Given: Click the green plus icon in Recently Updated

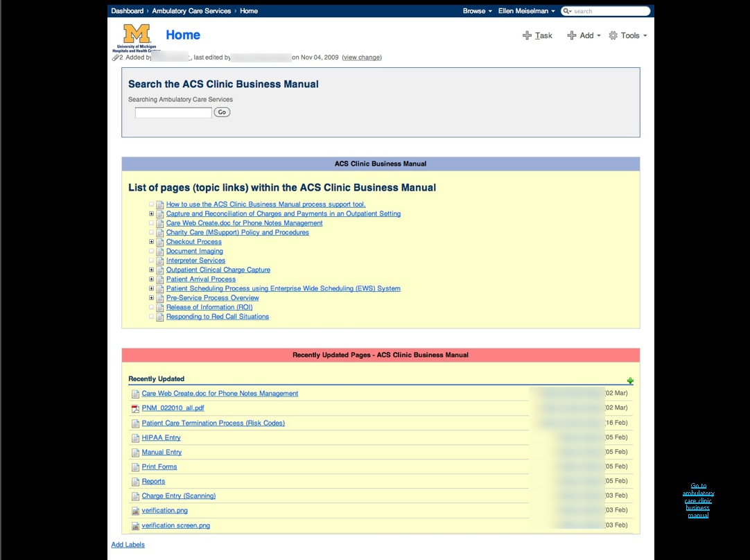Looking at the screenshot, I should pyautogui.click(x=630, y=380).
